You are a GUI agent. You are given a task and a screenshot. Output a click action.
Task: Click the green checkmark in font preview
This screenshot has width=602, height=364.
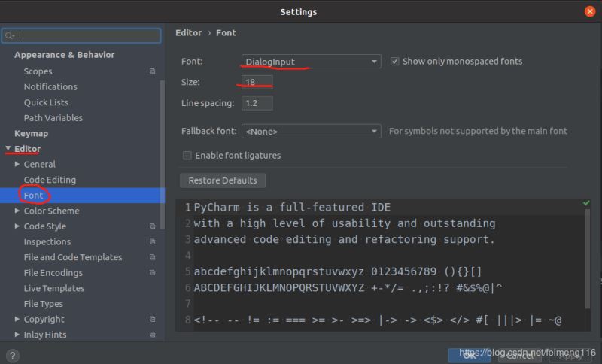pyautogui.click(x=586, y=203)
